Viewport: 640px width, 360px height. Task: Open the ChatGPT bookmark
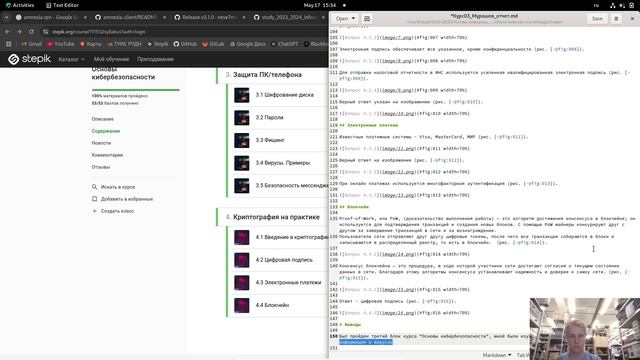tap(284, 44)
